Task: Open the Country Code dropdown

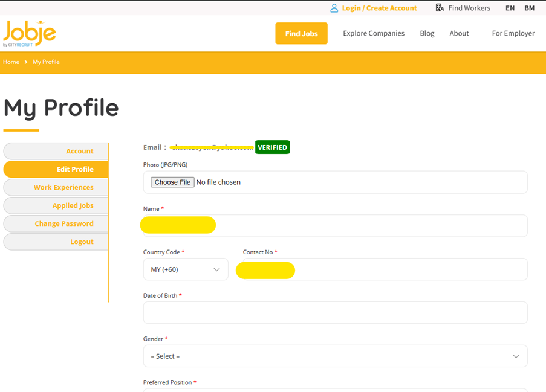Action: click(x=185, y=269)
